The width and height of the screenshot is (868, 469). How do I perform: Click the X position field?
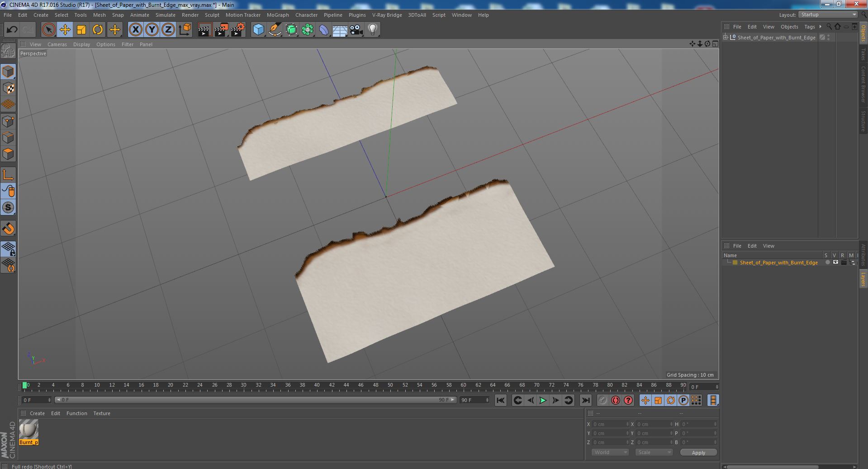click(610, 424)
